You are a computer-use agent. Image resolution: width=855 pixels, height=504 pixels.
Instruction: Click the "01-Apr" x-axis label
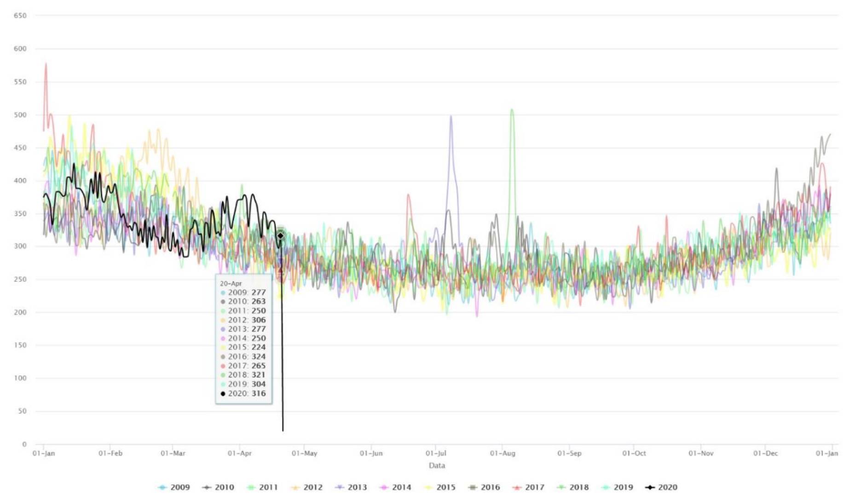[x=240, y=453]
